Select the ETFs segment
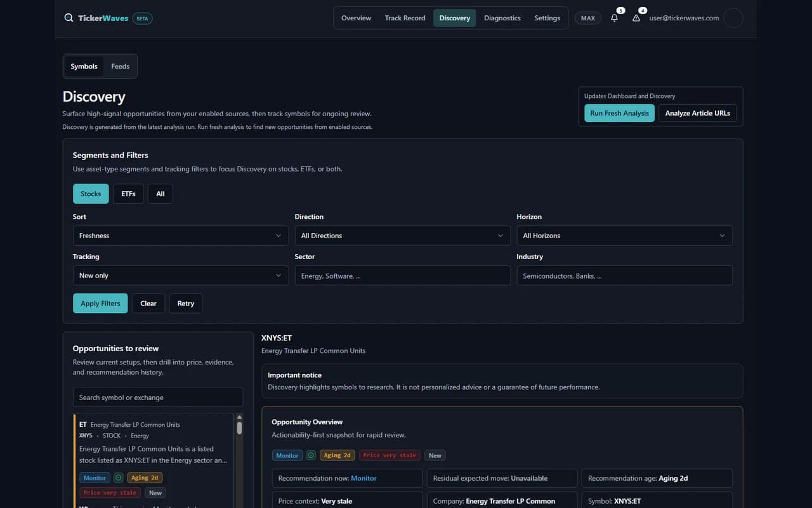The image size is (812, 508). tap(128, 194)
